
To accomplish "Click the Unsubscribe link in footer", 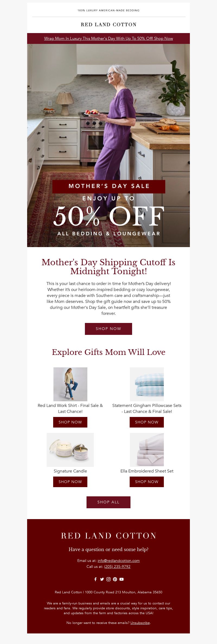I will point(140,623).
